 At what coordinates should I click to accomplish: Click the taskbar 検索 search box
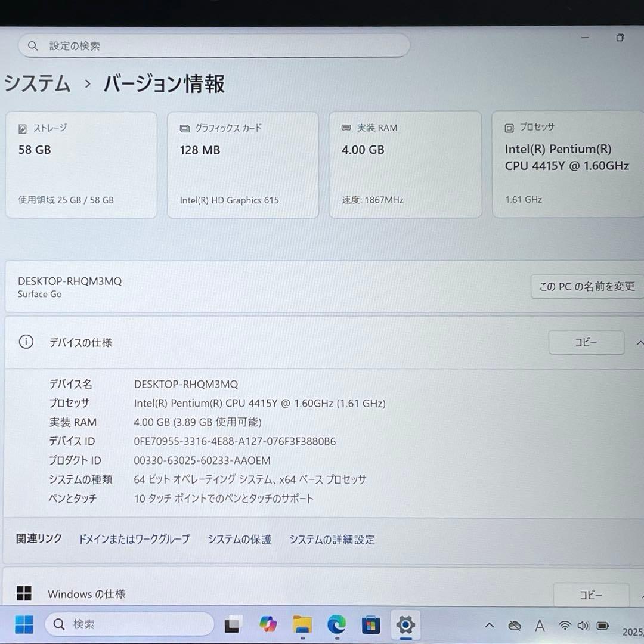coord(129,624)
